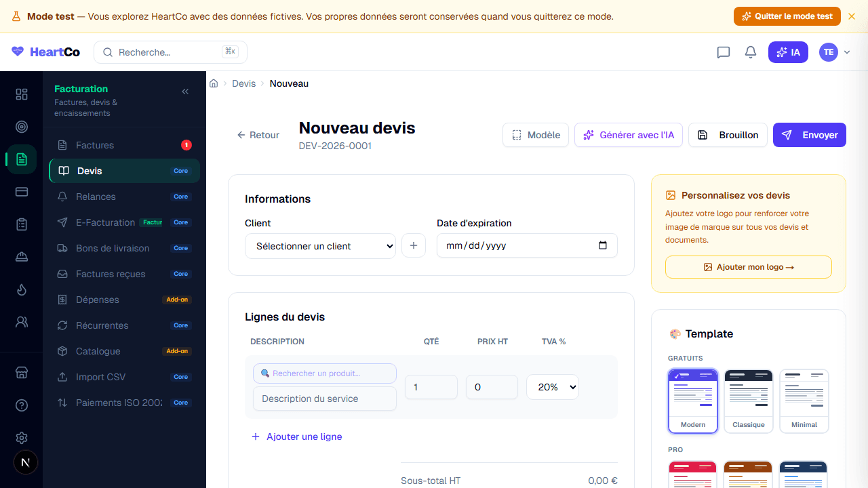868x488 pixels.
Task: Select the target/CRM icon in left rail
Action: pos(21,127)
